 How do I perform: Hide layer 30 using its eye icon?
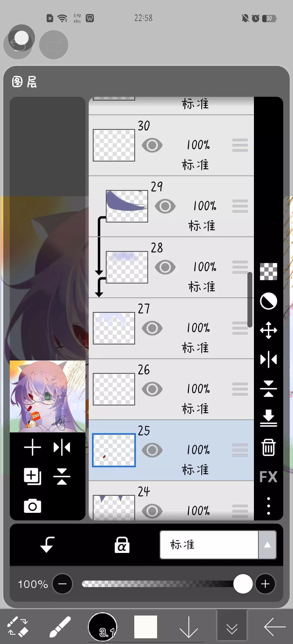(x=152, y=145)
